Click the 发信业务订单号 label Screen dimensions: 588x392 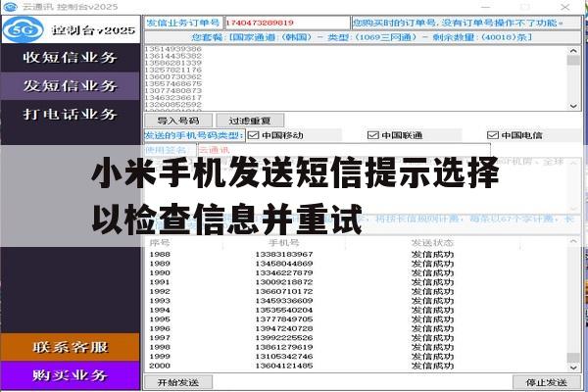click(x=183, y=23)
